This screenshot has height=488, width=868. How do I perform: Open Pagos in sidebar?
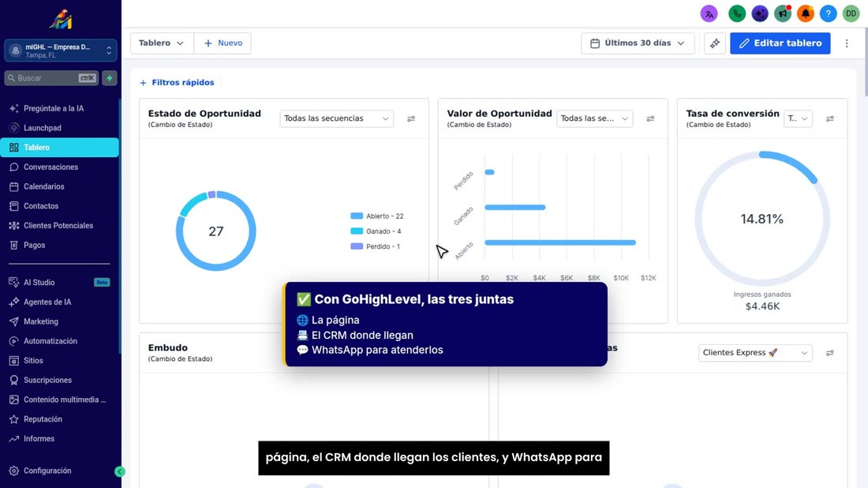pyautogui.click(x=59, y=245)
